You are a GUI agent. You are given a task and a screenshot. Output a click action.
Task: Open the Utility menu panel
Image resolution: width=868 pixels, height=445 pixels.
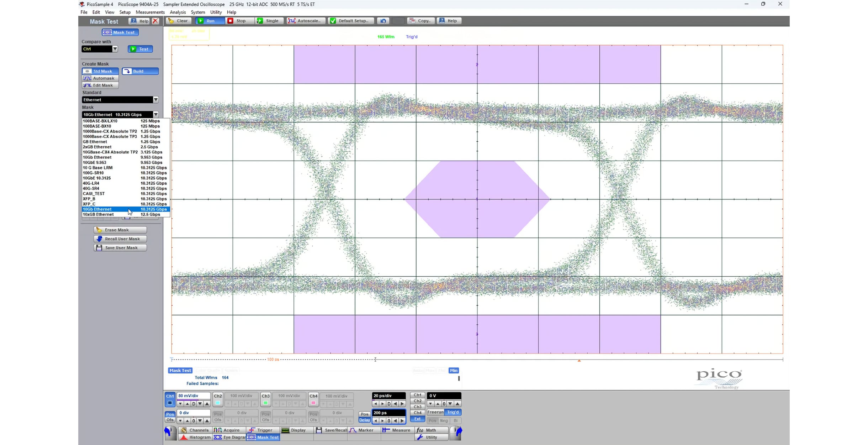pos(431,438)
